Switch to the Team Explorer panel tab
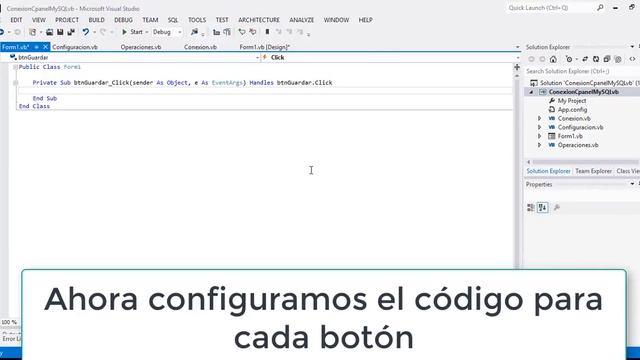This screenshot has height=360, width=640. (x=593, y=171)
